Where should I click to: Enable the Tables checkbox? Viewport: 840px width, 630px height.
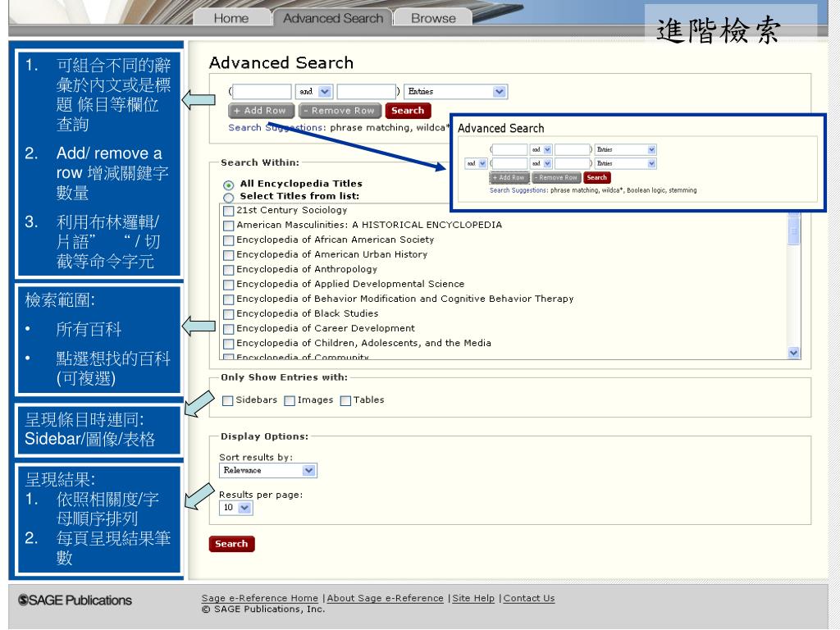point(345,400)
